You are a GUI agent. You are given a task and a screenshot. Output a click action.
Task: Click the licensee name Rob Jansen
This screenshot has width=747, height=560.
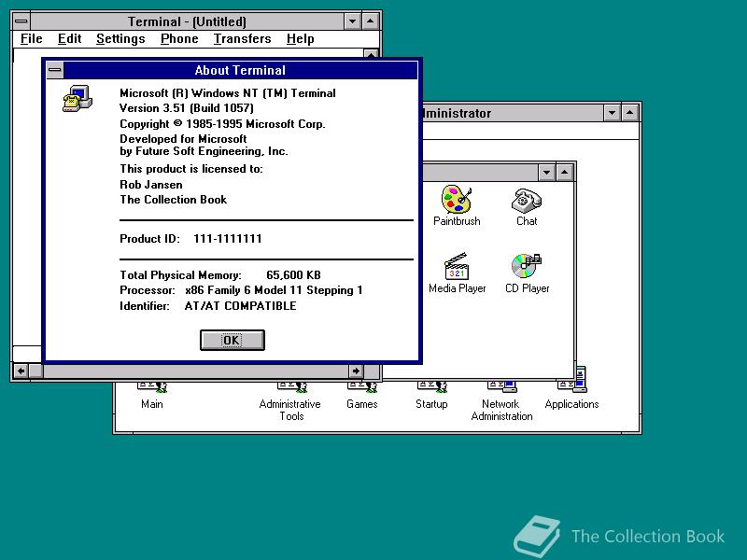point(151,184)
